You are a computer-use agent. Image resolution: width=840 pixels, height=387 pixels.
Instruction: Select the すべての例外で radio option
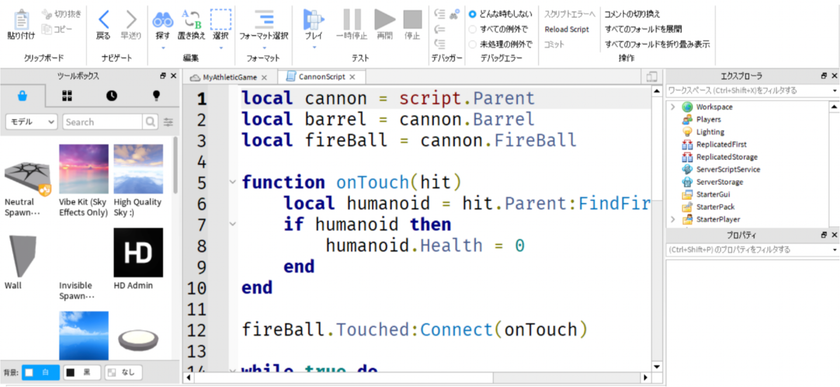pyautogui.click(x=472, y=29)
